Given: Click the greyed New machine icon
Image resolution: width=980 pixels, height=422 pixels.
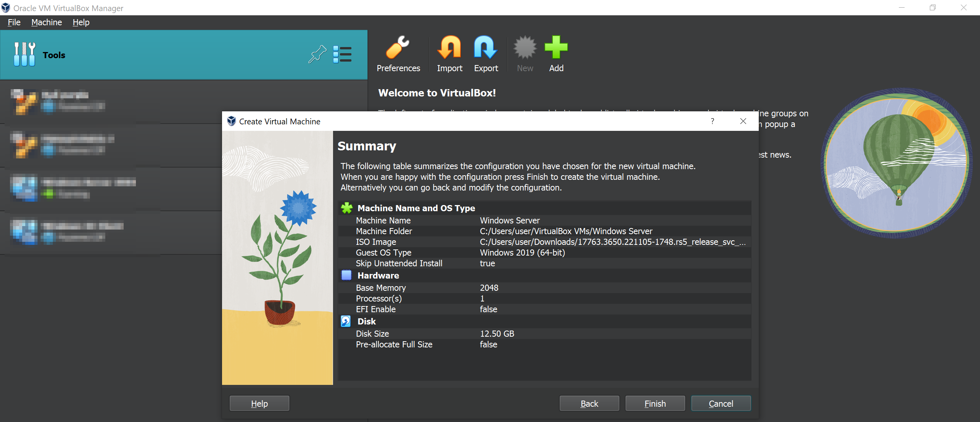Looking at the screenshot, I should coord(525,47).
